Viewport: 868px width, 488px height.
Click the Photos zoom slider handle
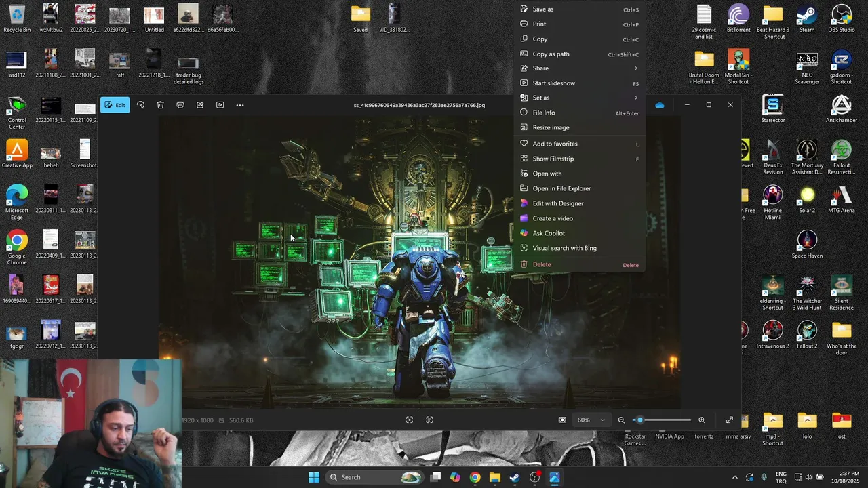[639, 420]
